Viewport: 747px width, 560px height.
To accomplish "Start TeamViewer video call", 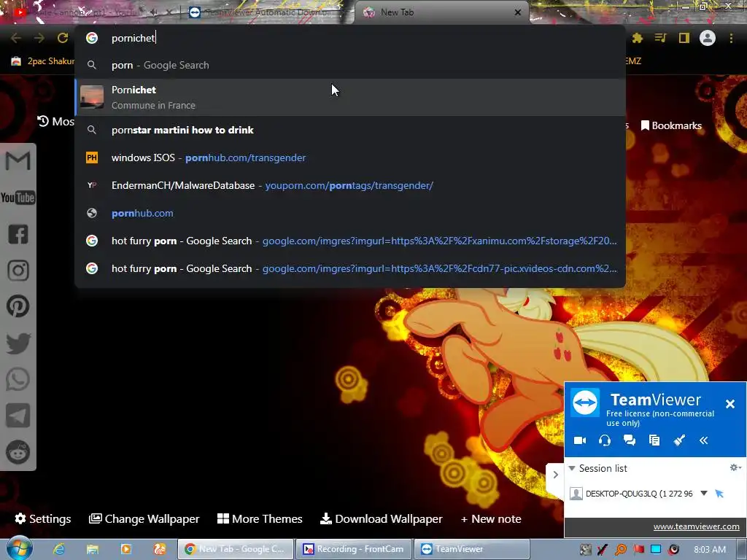I will [580, 440].
